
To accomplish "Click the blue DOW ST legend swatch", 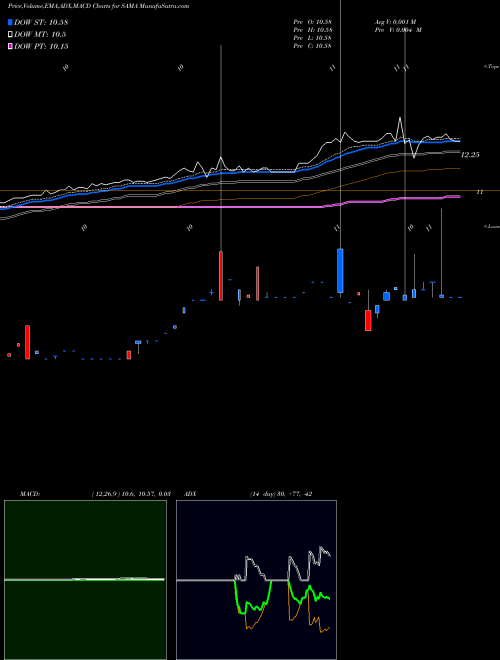I will [x=10, y=22].
